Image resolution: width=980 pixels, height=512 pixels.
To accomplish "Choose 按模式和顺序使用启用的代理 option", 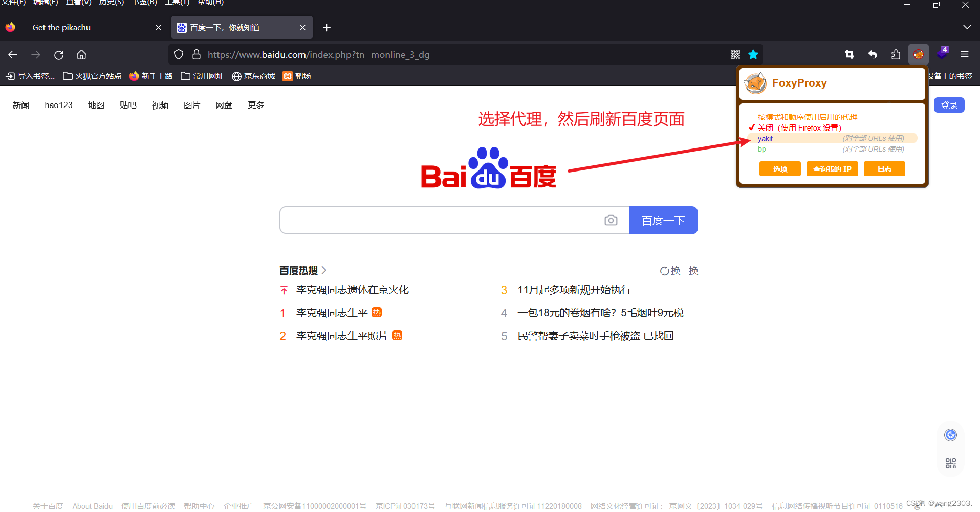I will click(x=808, y=117).
